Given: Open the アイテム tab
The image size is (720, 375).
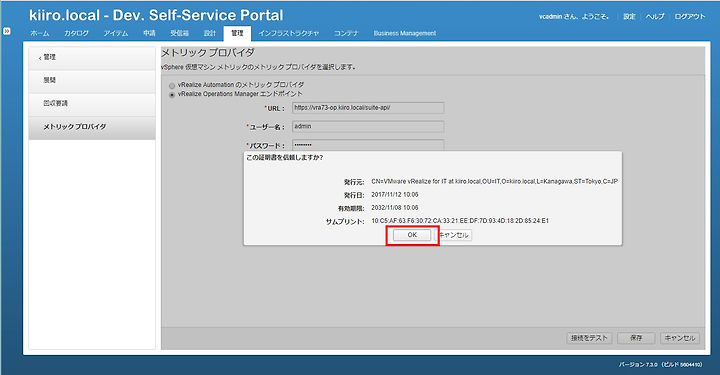Looking at the screenshot, I should pyautogui.click(x=116, y=34).
